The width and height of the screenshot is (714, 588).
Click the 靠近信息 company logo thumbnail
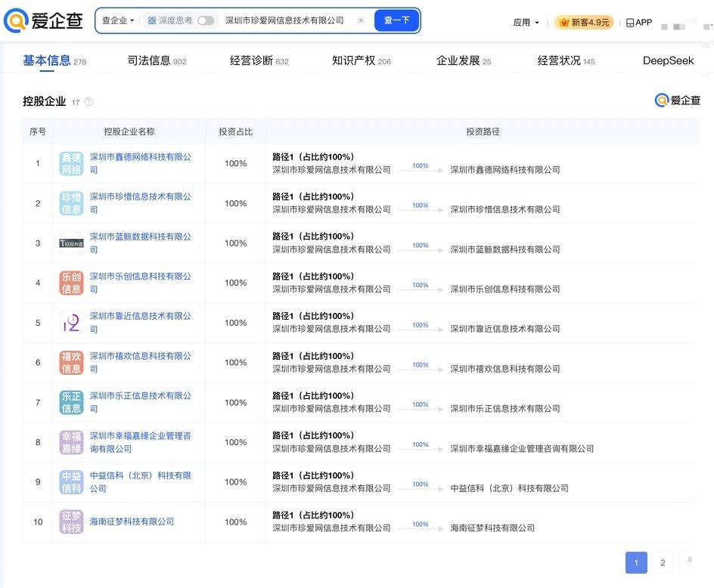(72, 323)
